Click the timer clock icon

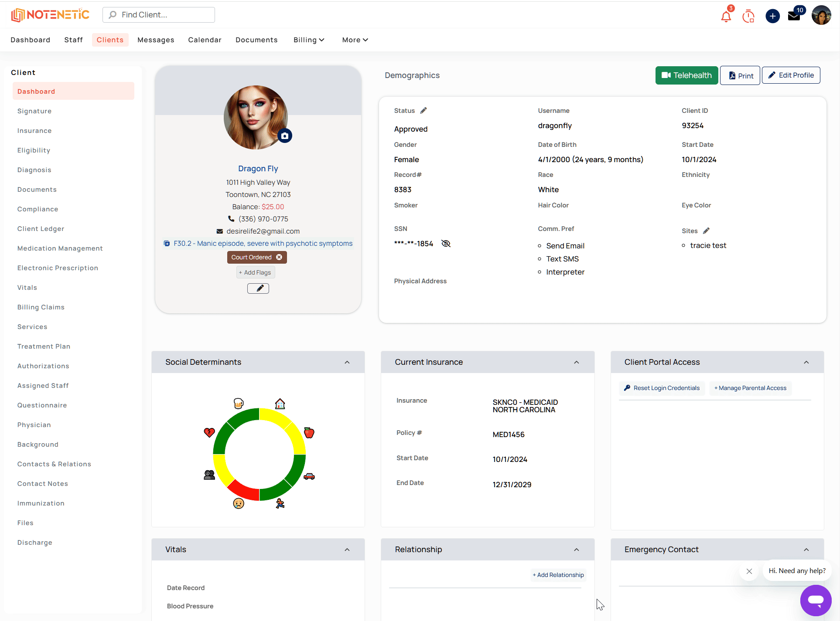748,16
